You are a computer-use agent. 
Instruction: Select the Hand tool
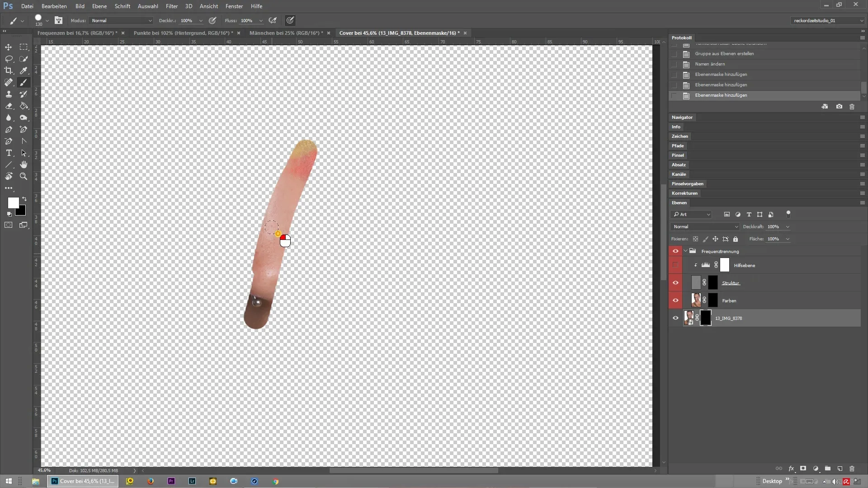(24, 164)
